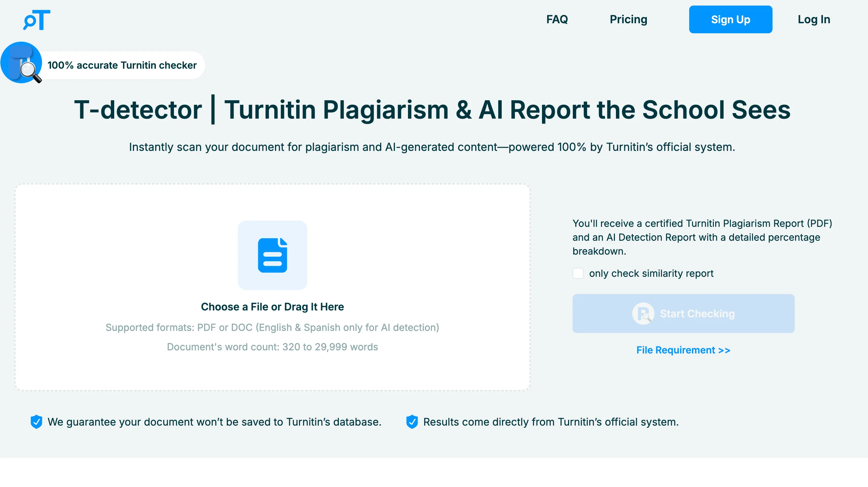
Task: Click the Results come directly from Turnitin text
Action: (551, 422)
